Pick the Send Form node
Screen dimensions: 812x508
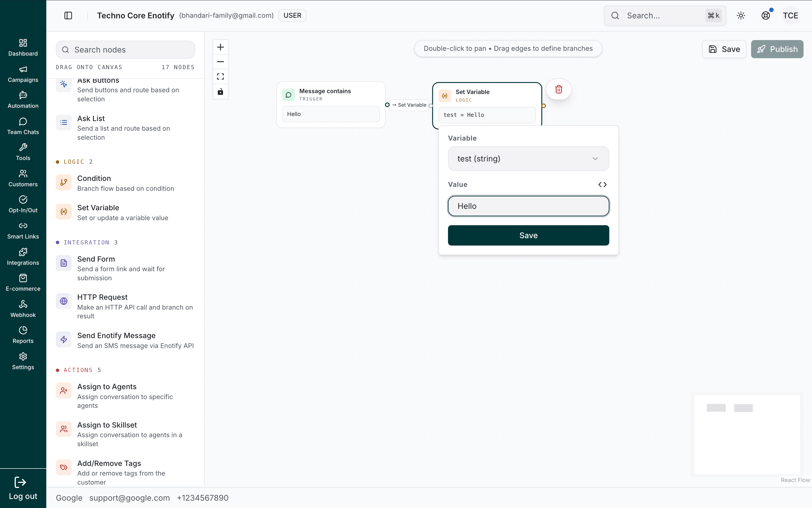coord(125,268)
